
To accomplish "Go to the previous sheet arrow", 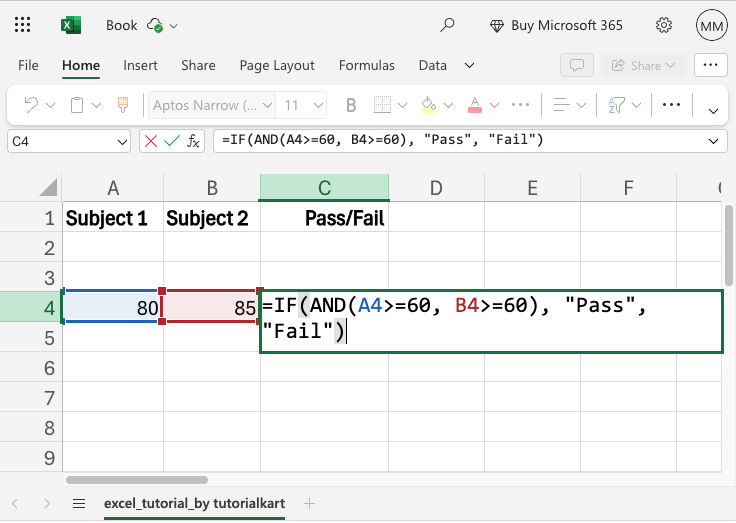I will [15, 504].
